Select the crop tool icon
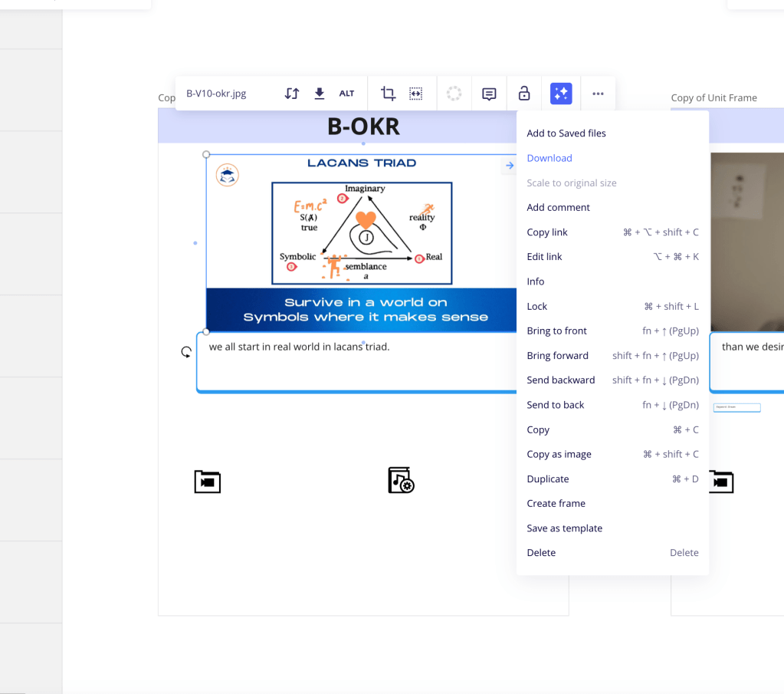The width and height of the screenshot is (784, 694). (388, 94)
